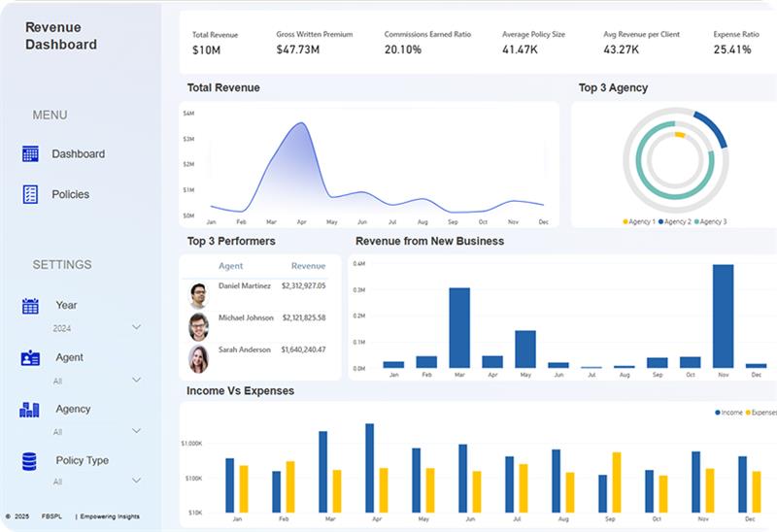This screenshot has width=777, height=532.
Task: Click the Policy Type database icon
Action: pos(30,461)
